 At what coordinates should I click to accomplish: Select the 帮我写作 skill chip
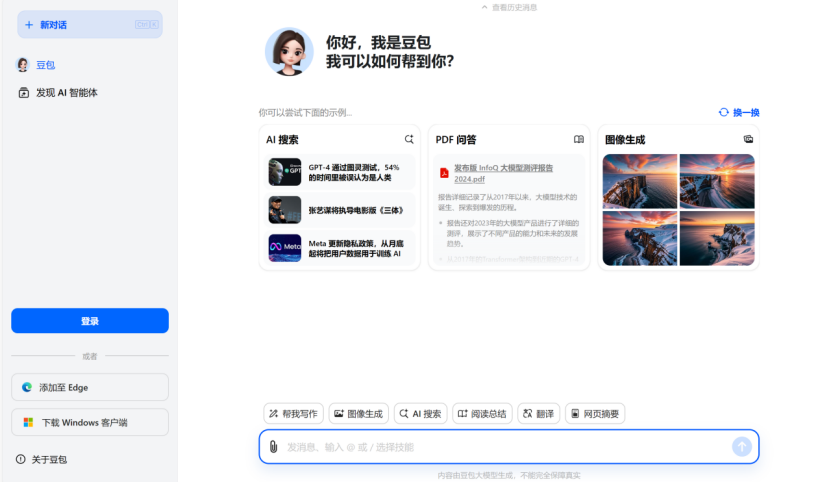point(294,414)
